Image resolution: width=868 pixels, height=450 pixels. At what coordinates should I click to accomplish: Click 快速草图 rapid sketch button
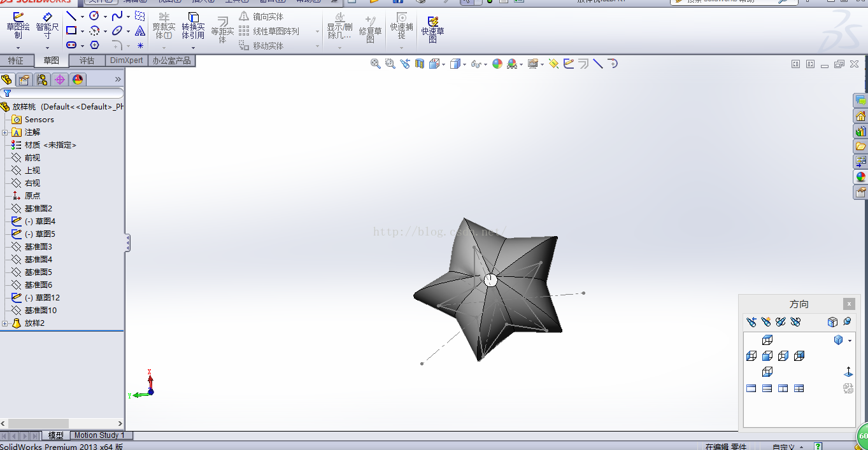click(x=432, y=29)
